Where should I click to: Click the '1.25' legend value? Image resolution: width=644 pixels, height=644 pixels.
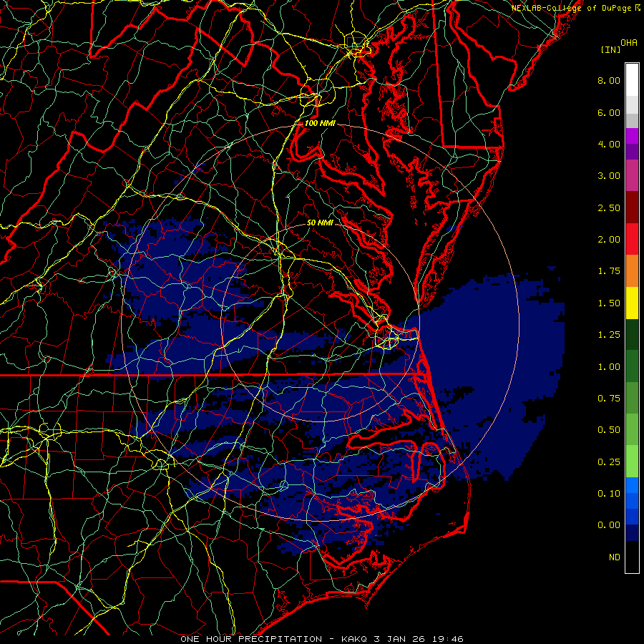coord(609,335)
